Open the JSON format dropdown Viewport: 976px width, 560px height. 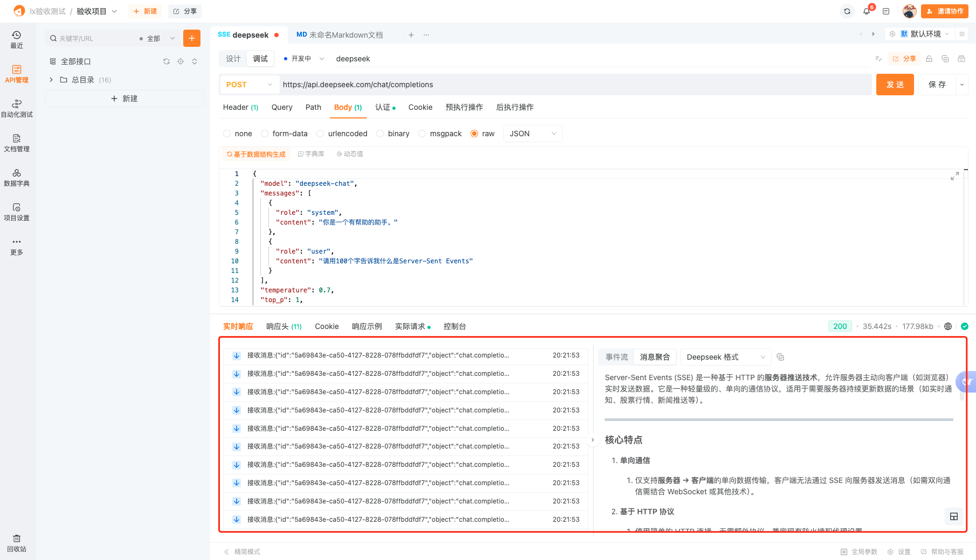pos(532,134)
